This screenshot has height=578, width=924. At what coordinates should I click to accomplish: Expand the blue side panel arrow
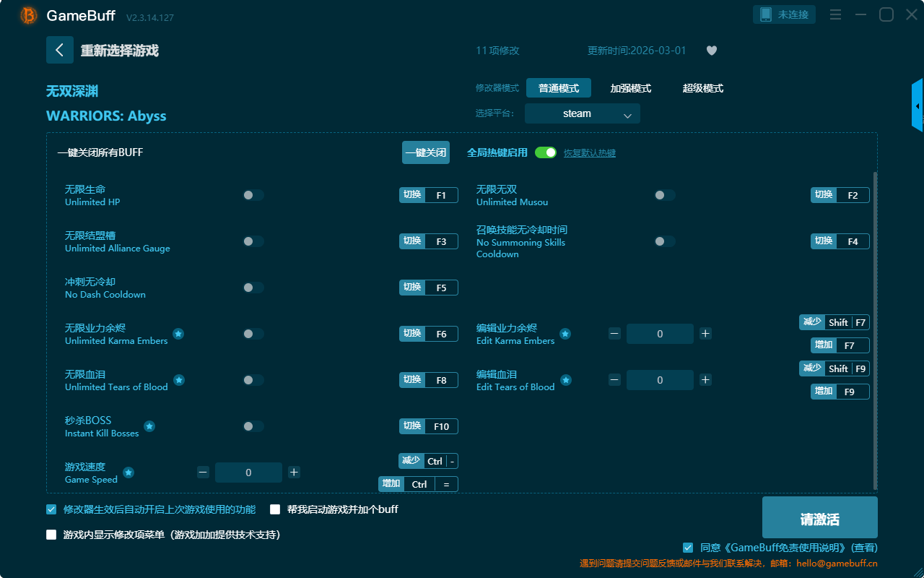point(918,105)
